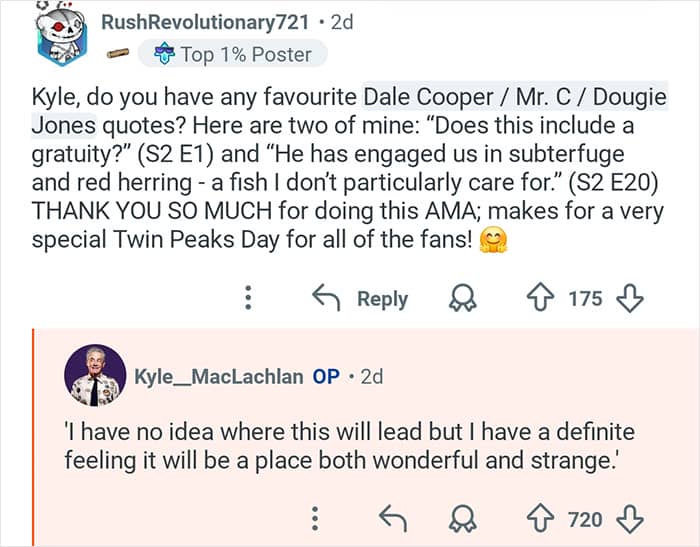The height and width of the screenshot is (547, 700).
Task: Click the Top 1% Poster badge
Action: tap(233, 54)
